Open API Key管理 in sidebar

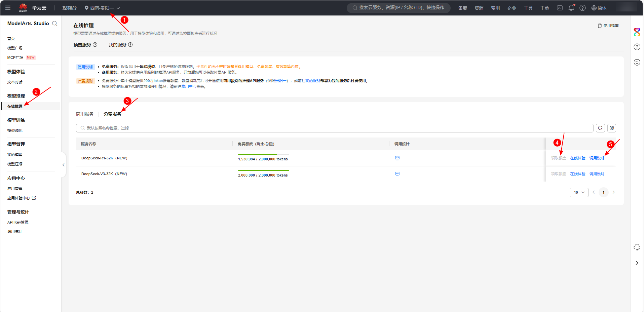click(x=18, y=222)
